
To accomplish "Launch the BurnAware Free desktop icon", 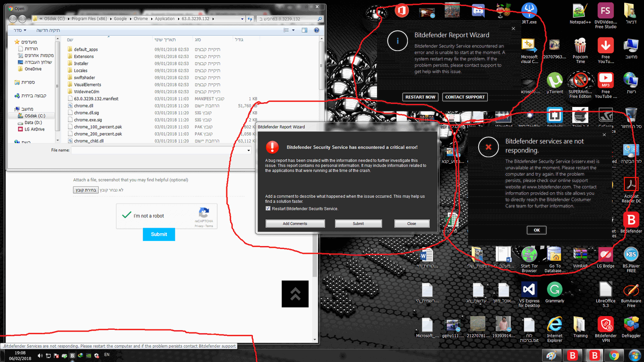I will click(x=631, y=295).
